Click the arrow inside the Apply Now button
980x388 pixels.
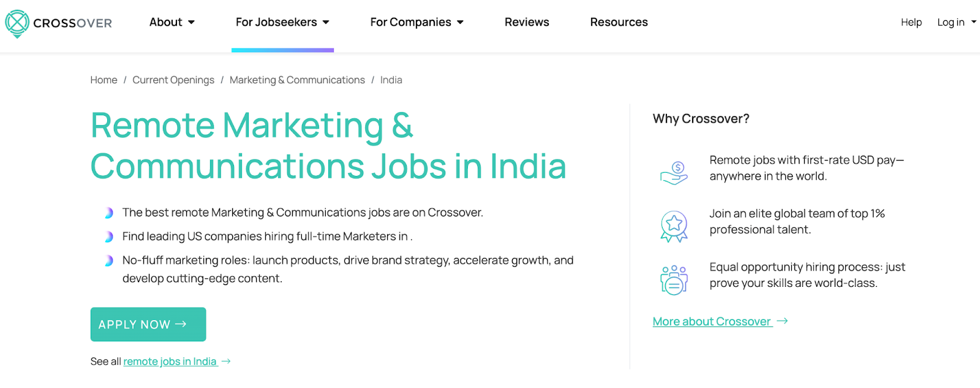tap(181, 324)
